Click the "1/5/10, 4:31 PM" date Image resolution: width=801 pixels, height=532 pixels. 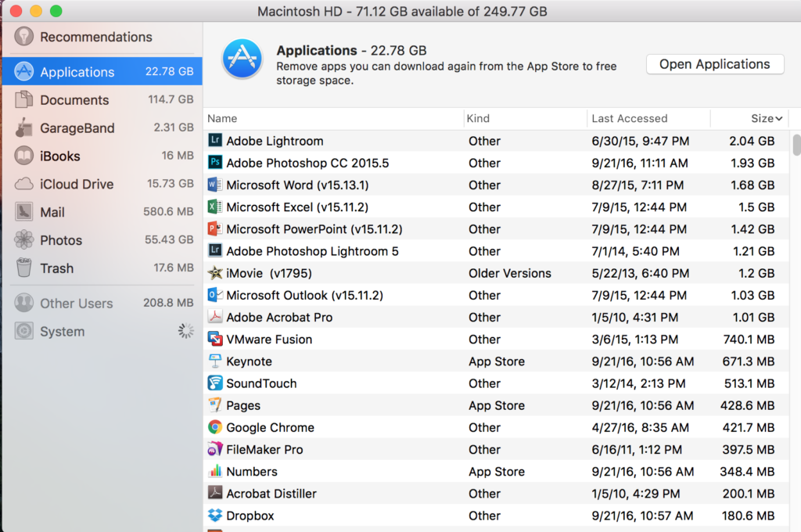[x=634, y=318]
